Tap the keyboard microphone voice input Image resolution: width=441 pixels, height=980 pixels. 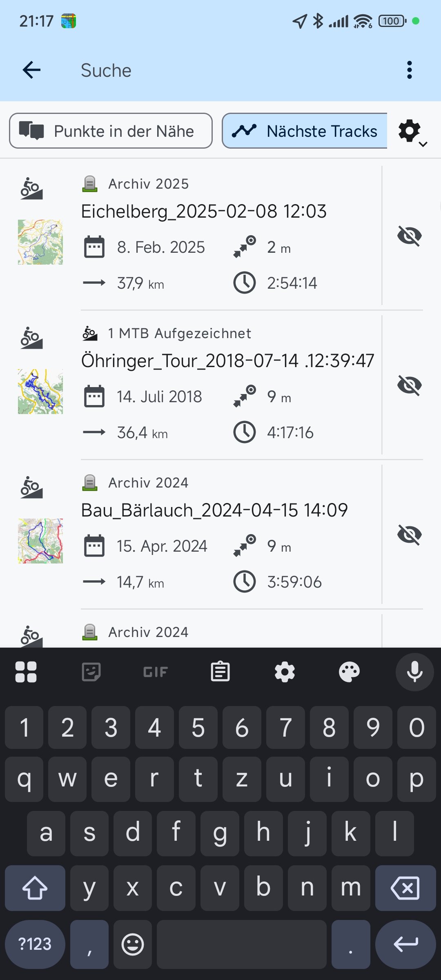(414, 672)
